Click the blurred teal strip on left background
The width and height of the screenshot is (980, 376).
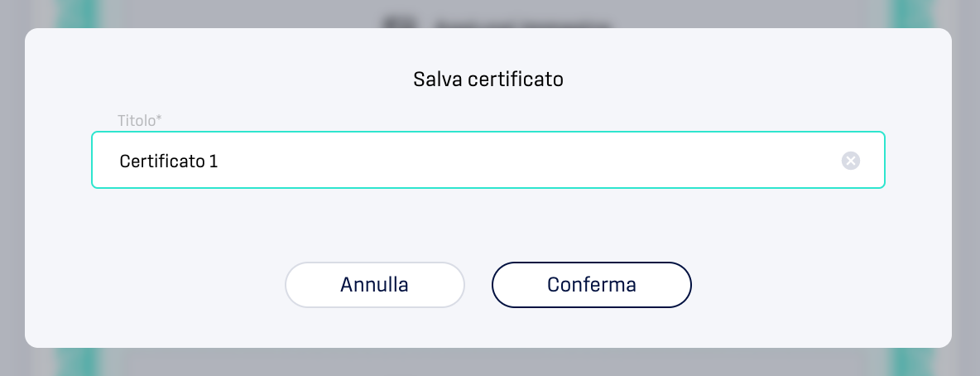[78, 14]
